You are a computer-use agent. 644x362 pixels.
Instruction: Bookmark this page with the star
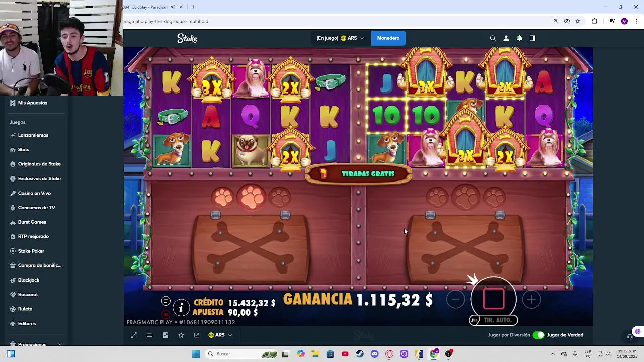point(578,21)
